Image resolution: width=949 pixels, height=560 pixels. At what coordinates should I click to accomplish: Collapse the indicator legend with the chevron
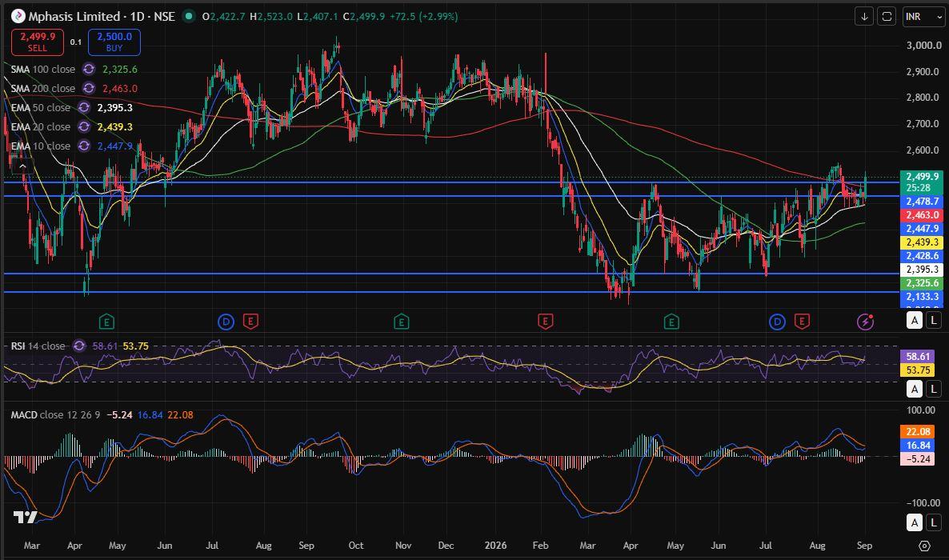pos(22,166)
